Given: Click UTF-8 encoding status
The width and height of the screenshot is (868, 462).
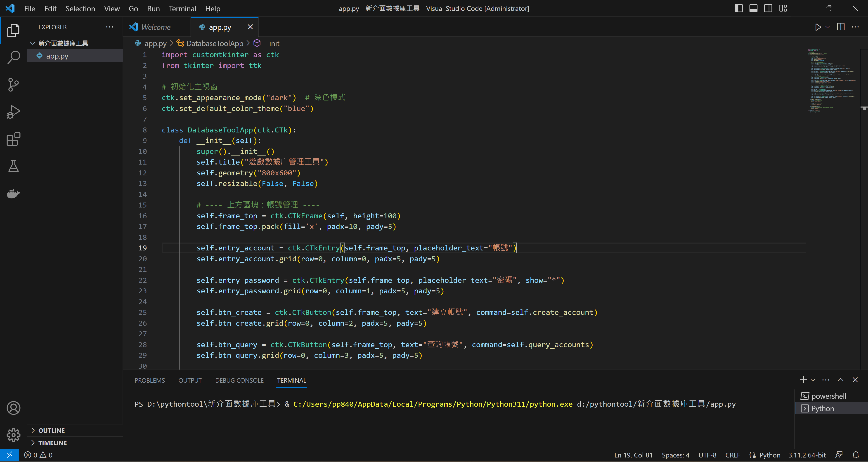Looking at the screenshot, I should click(x=707, y=455).
